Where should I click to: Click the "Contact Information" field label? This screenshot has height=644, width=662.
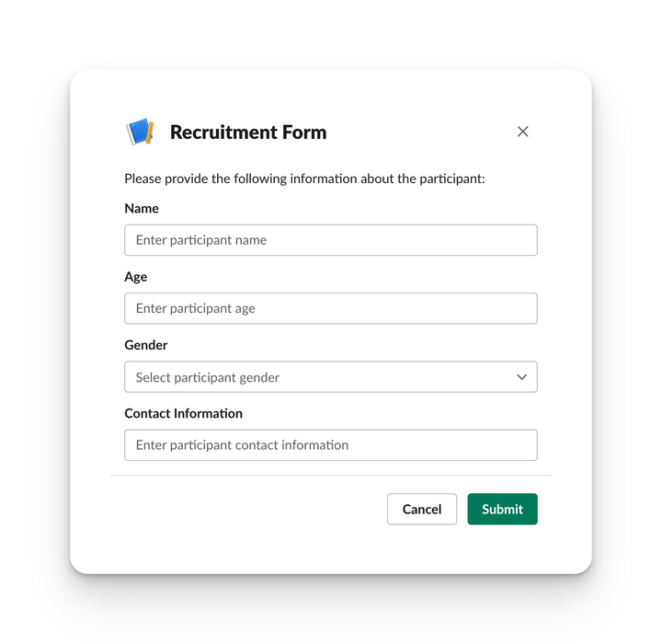point(184,413)
